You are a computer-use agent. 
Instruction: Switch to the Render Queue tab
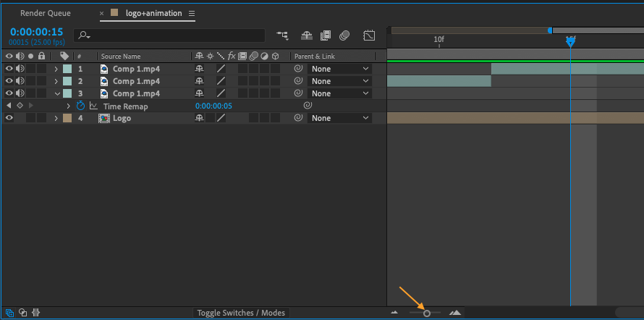click(x=46, y=13)
